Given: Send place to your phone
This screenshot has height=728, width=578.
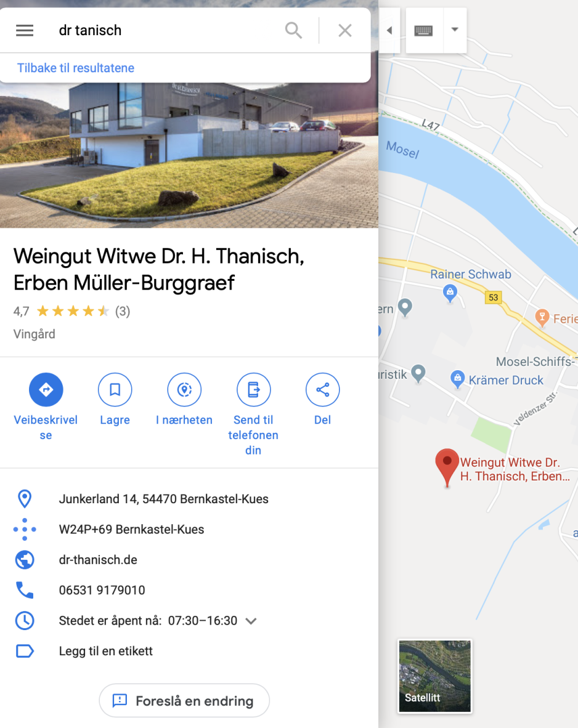Looking at the screenshot, I should (x=253, y=389).
